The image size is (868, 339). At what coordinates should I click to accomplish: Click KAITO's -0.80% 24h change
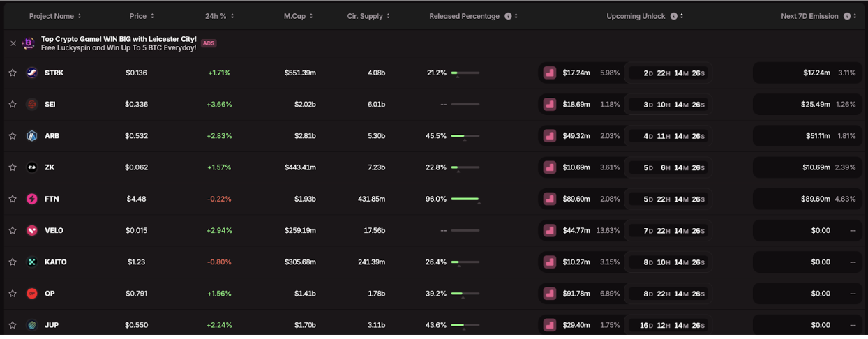(x=219, y=262)
